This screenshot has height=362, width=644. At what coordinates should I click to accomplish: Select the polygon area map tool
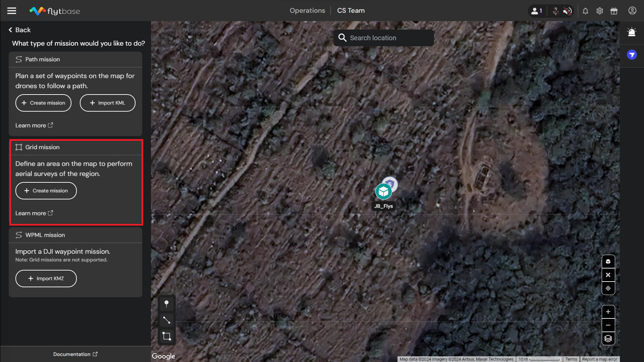pyautogui.click(x=166, y=336)
